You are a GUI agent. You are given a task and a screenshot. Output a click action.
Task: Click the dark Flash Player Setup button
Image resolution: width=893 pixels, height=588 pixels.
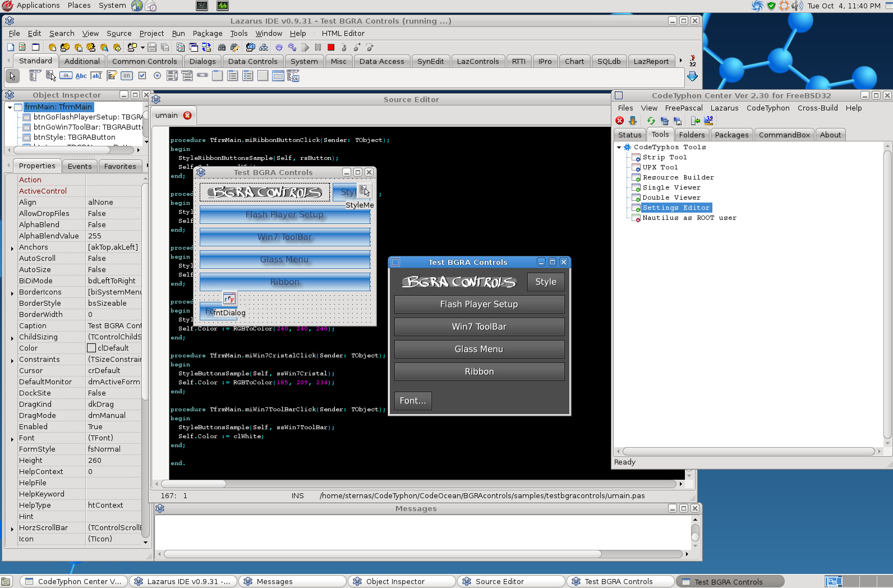coord(479,304)
